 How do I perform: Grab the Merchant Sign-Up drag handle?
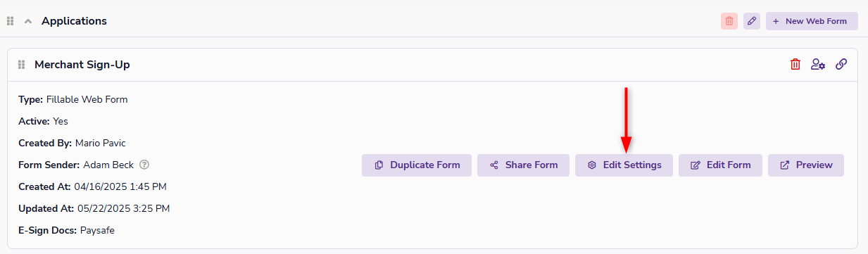pos(21,65)
